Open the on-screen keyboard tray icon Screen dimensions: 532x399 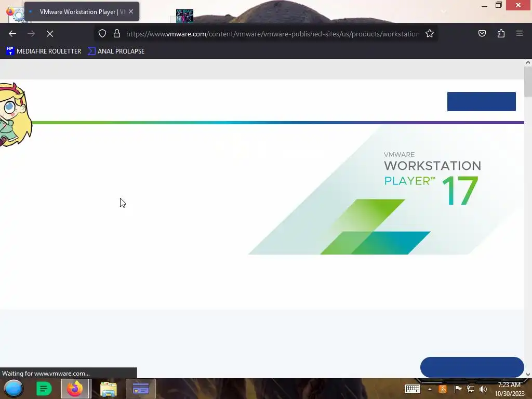[413, 389]
